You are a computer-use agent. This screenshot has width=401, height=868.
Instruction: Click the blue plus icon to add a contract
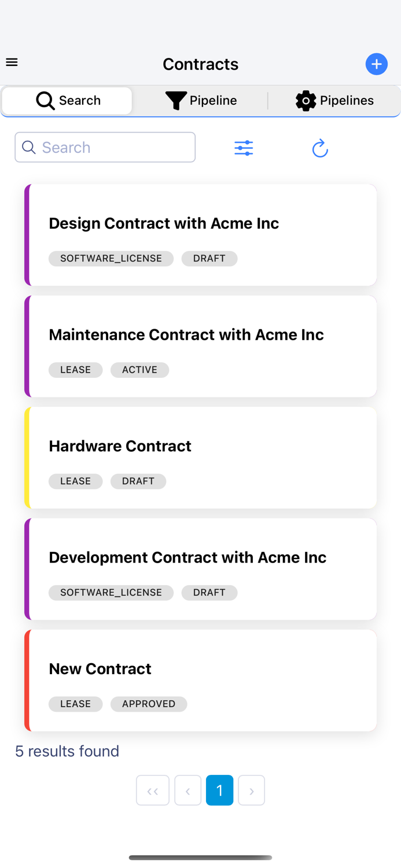(376, 64)
